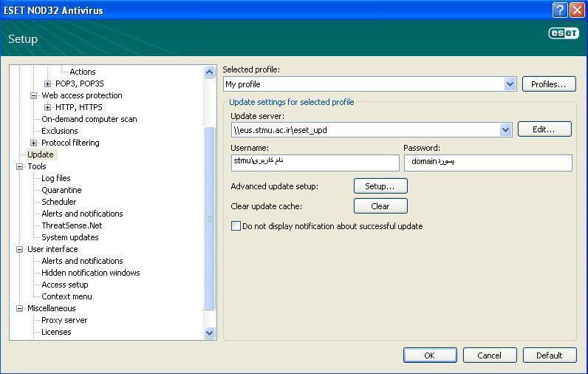588x374 pixels.
Task: Collapse the Web access protection node
Action: 34,95
